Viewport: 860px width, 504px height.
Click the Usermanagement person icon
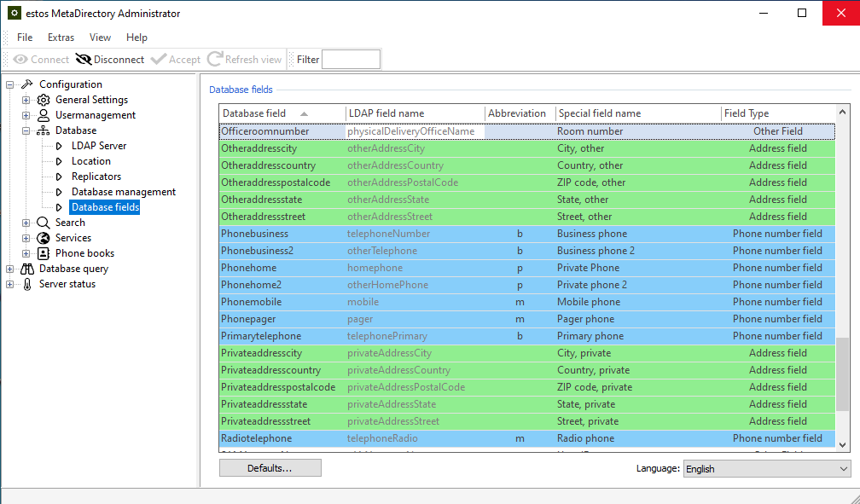click(x=44, y=115)
